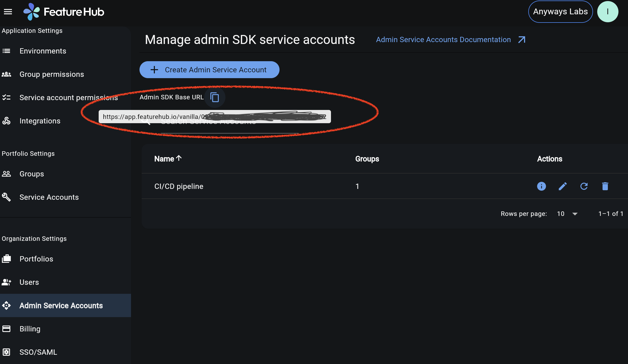Select the Users sidebar icon

coord(6,282)
